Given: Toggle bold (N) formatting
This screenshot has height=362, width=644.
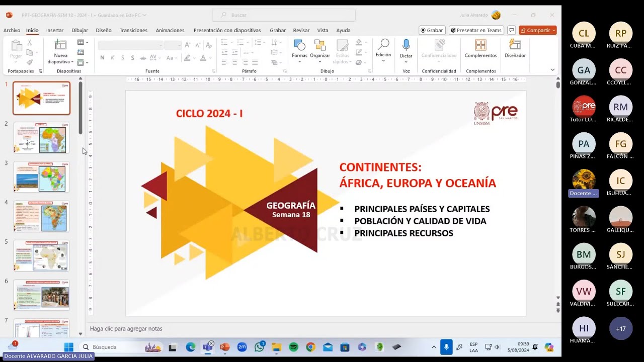Looking at the screenshot, I should [102, 58].
